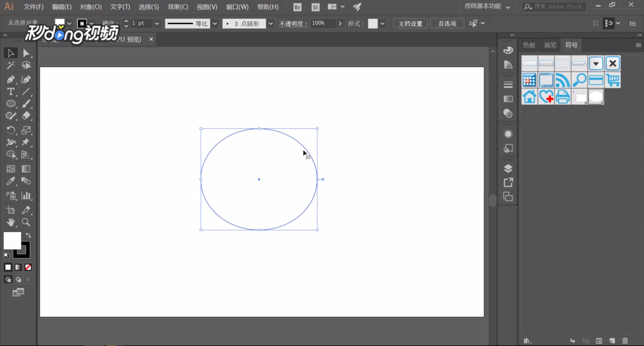Expand the stroke weight dropdown
This screenshot has width=644, height=346.
point(156,23)
